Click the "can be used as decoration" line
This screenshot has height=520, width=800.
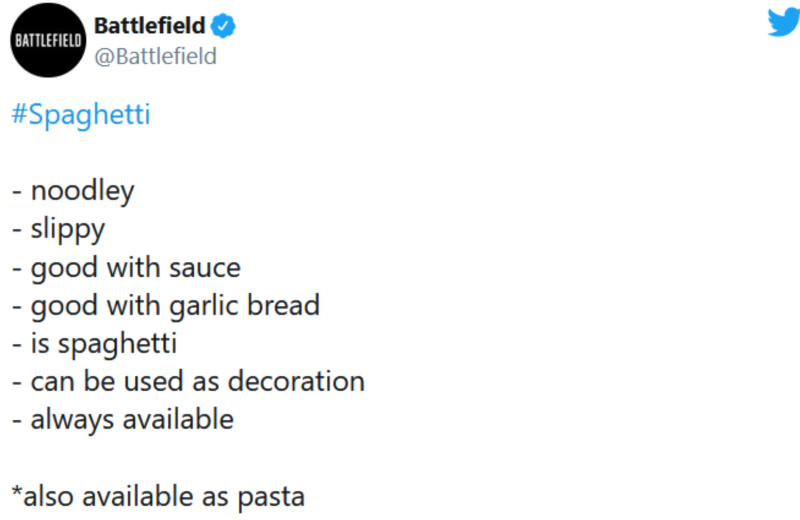point(188,382)
